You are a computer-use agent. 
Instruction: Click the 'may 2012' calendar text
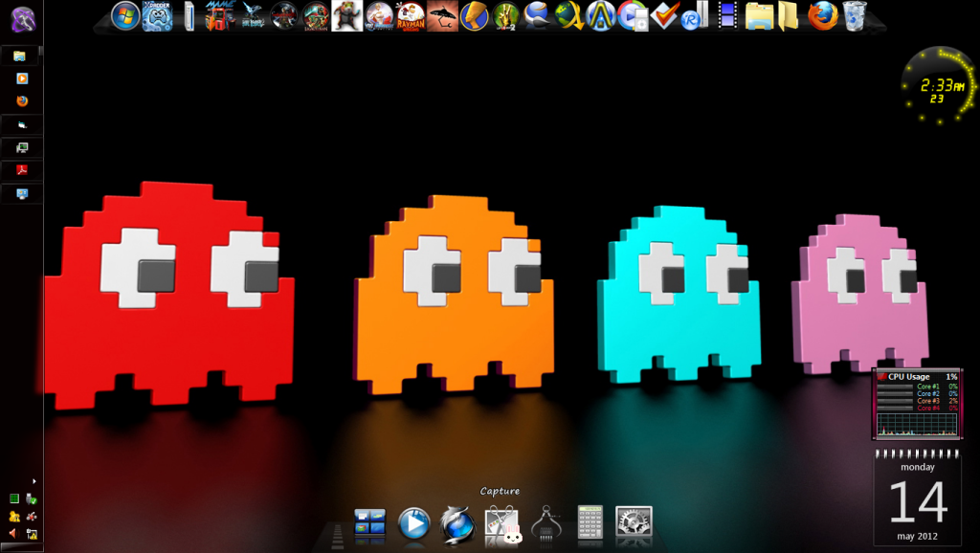coord(917,536)
